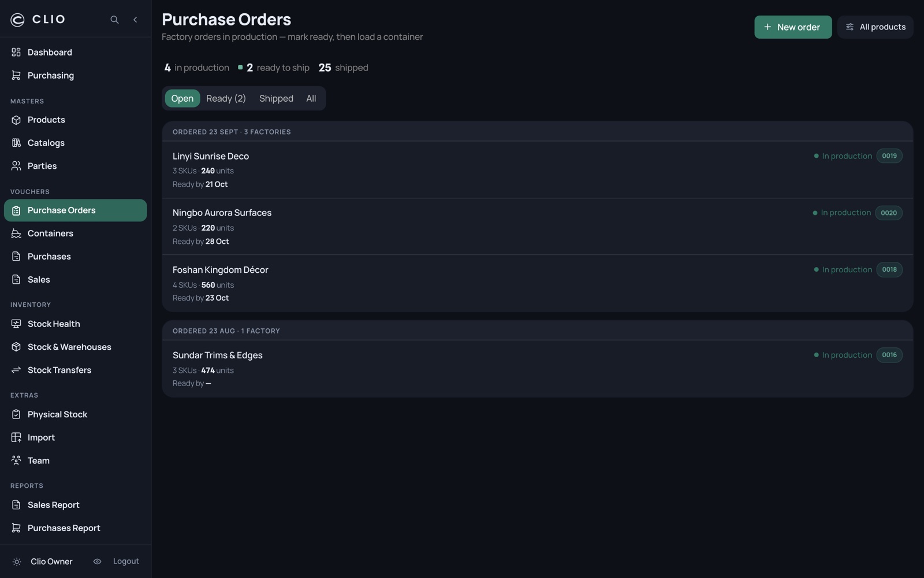Open the Dashboard icon in sidebar
Screen dimensions: 924x578
click(x=16, y=53)
